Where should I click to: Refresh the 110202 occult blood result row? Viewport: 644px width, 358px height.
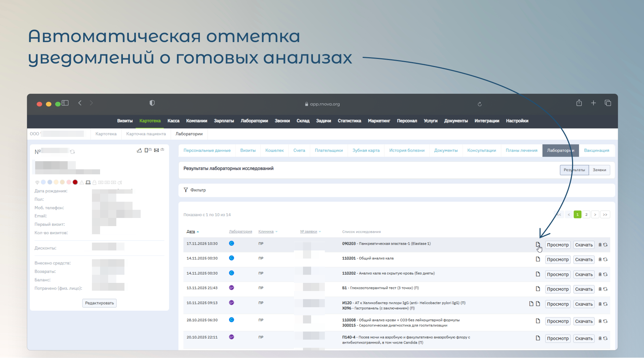point(605,274)
